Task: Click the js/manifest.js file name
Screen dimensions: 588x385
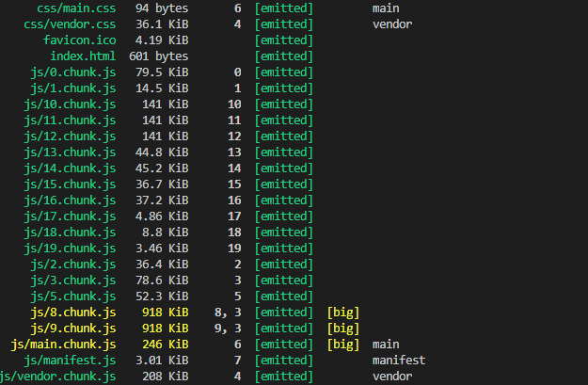Action: pyautogui.click(x=70, y=361)
